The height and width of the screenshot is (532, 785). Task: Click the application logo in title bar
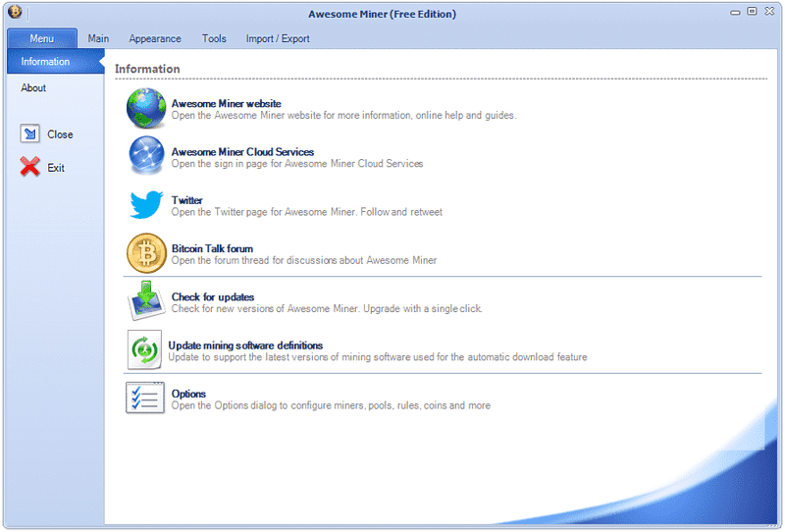pos(15,13)
